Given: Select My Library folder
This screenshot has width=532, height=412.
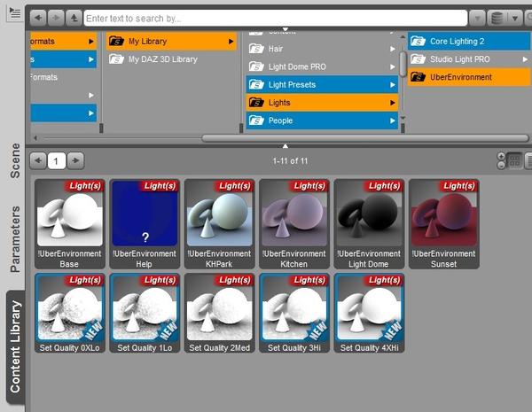Looking at the screenshot, I should point(171,42).
